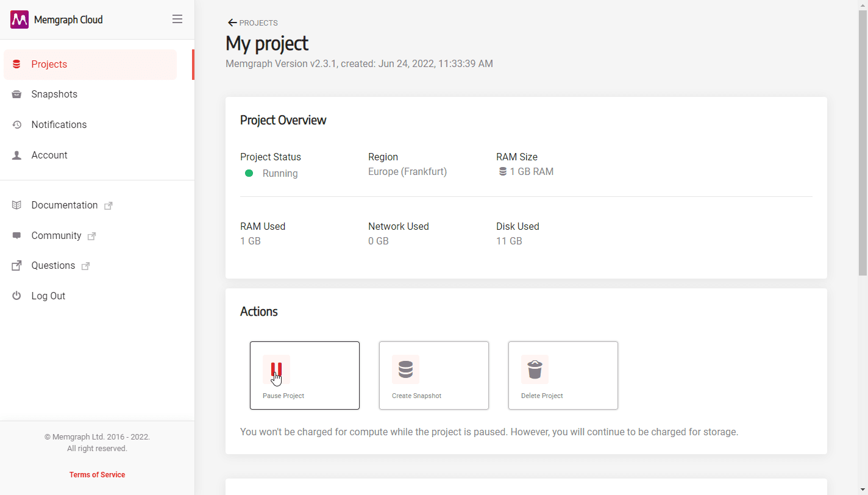Screen dimensions: 868x495
Task: Click the scrollbar down arrow
Action: [x=863, y=490]
